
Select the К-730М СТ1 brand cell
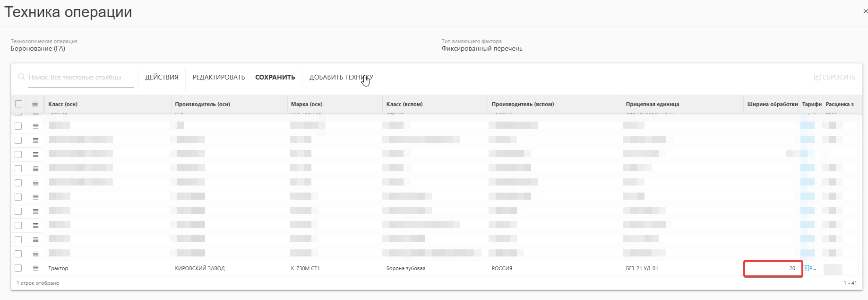coord(305,268)
